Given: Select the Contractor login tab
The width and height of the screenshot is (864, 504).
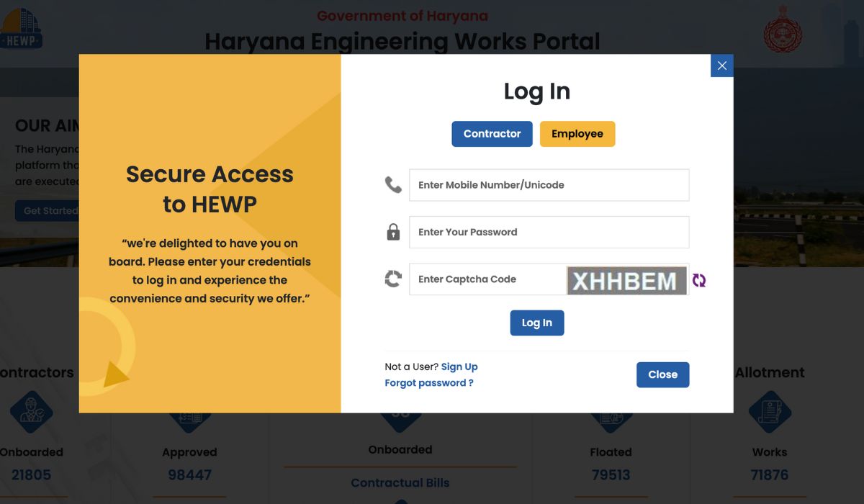Looking at the screenshot, I should click(492, 133).
